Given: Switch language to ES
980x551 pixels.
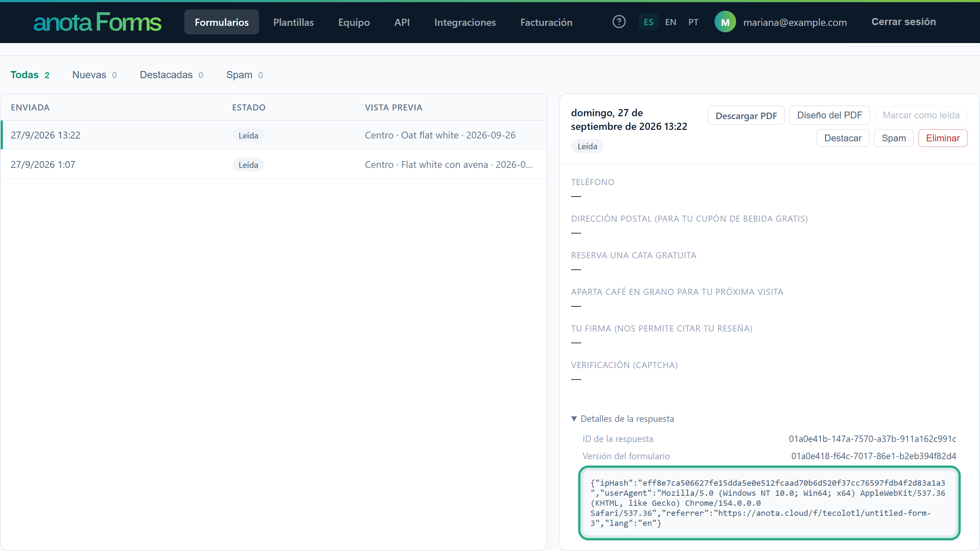Looking at the screenshot, I should click(648, 22).
